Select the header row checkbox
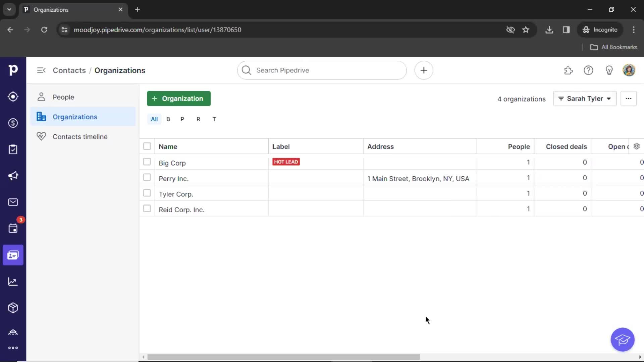Screen dimensions: 644x362 click(147, 146)
